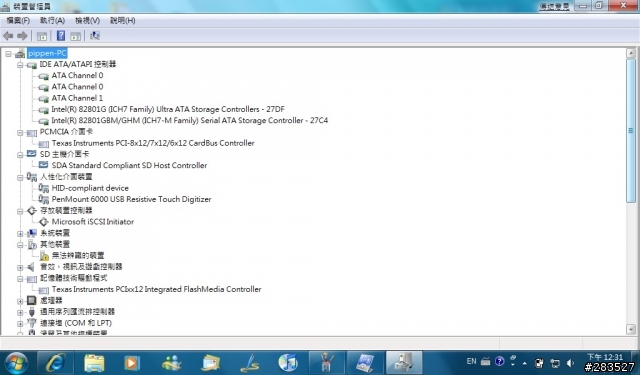The height and width of the screenshot is (375, 640).
Task: Select the 其他裝置 category label
Action: tap(55, 244)
